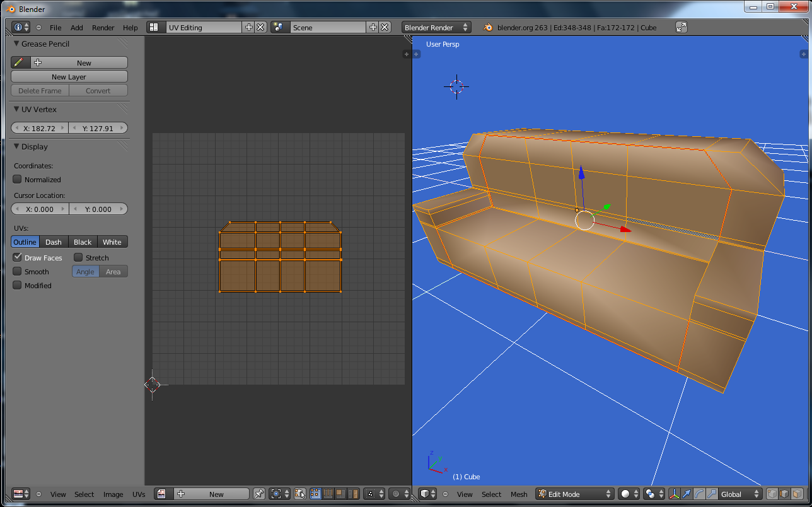Toggle the 3D manipulator axes icon

(x=674, y=494)
